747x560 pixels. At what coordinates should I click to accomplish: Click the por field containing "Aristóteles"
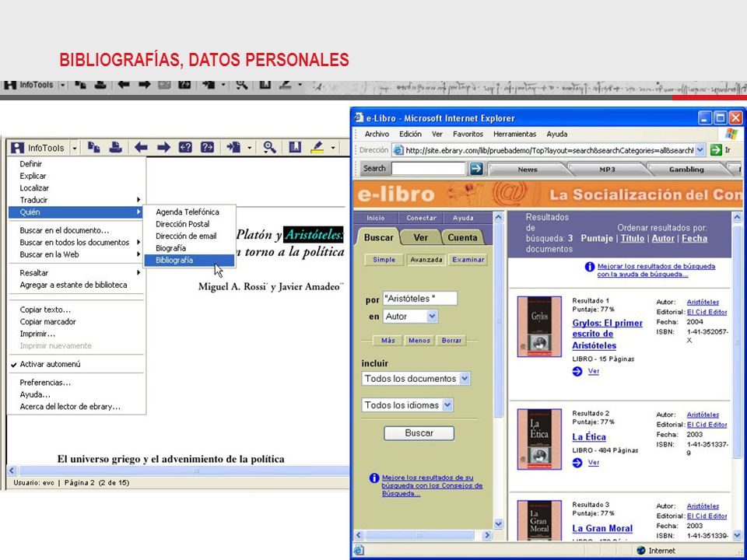(419, 299)
